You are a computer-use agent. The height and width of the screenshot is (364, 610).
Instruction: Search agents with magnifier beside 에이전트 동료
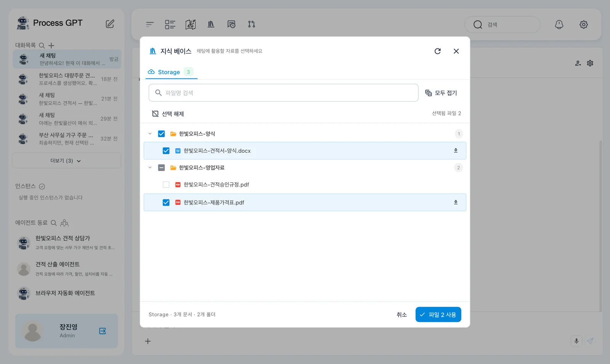(x=54, y=223)
